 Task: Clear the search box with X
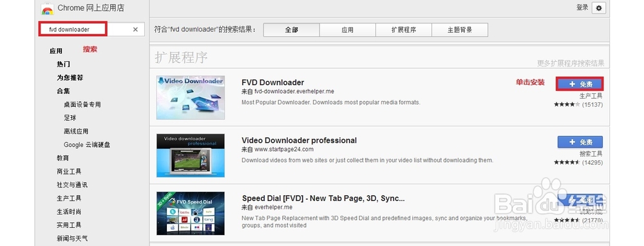pos(135,30)
